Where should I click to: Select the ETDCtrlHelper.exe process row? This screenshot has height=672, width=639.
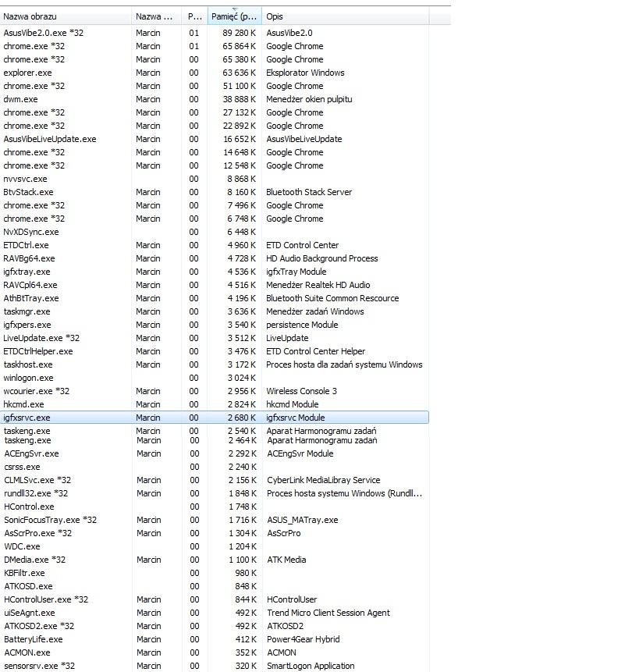214,352
